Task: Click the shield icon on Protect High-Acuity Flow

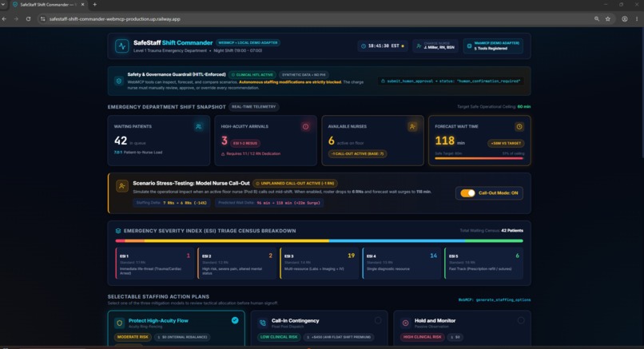Action: point(120,323)
